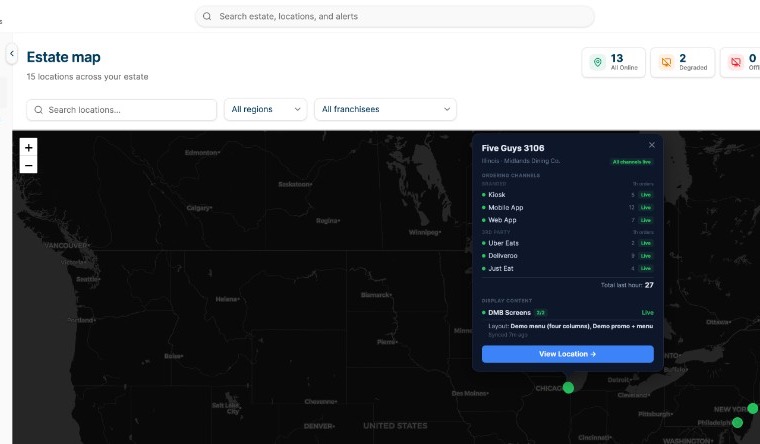Click the Mobile App channel row

[x=568, y=207]
